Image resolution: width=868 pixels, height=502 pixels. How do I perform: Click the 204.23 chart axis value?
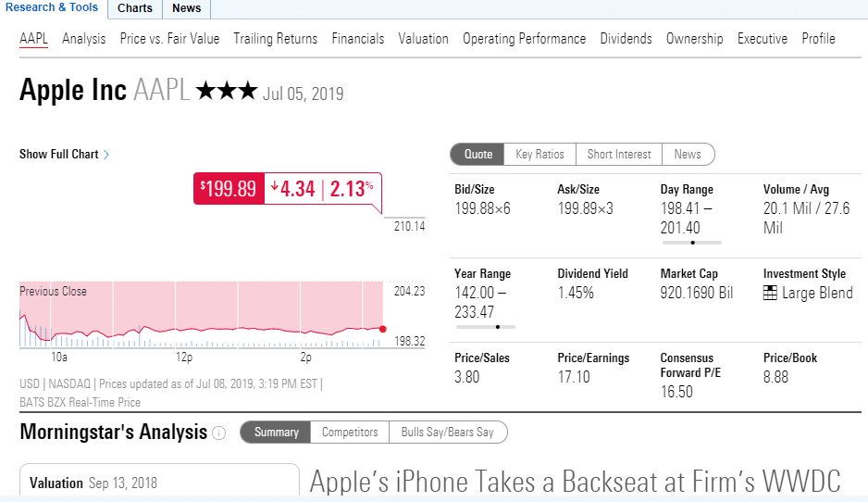(x=409, y=292)
